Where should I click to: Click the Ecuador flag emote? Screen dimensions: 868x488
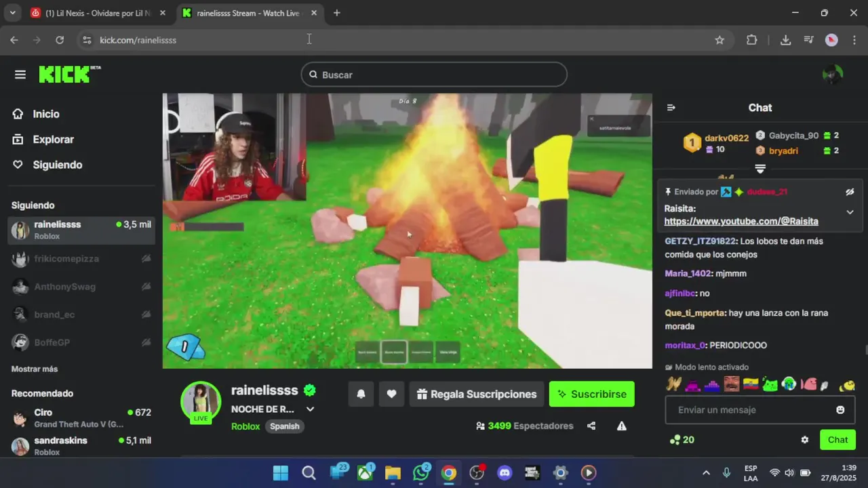pos(751,384)
